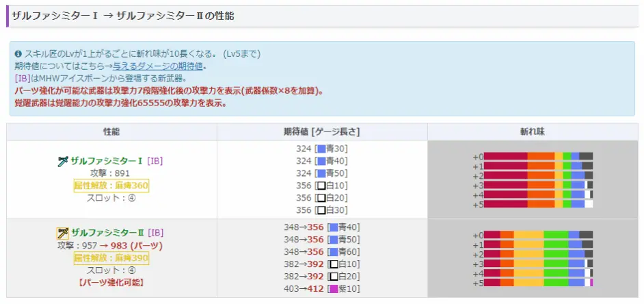
Task: Click the blue square in the 324 [青40] row
Action: pyautogui.click(x=321, y=161)
